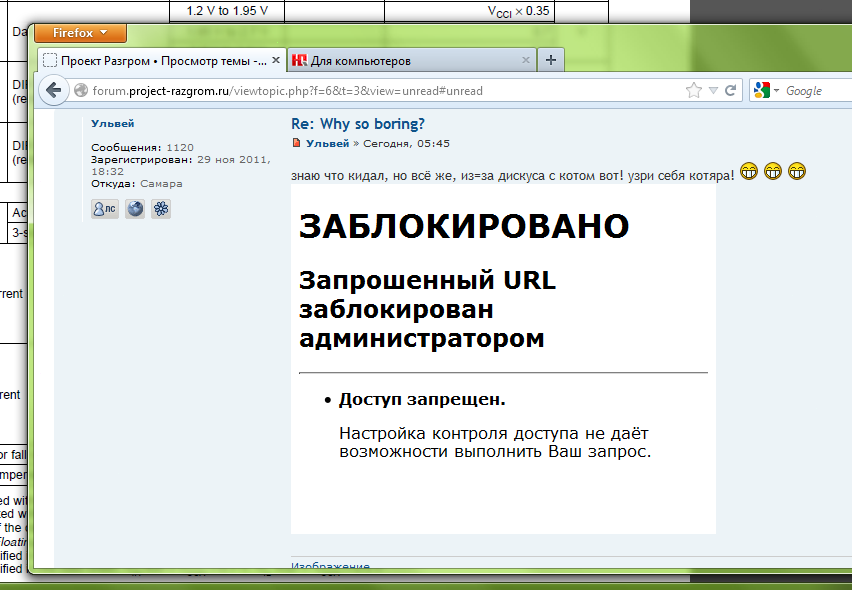
Task: Open a new tab with plus button
Action: click(x=551, y=60)
